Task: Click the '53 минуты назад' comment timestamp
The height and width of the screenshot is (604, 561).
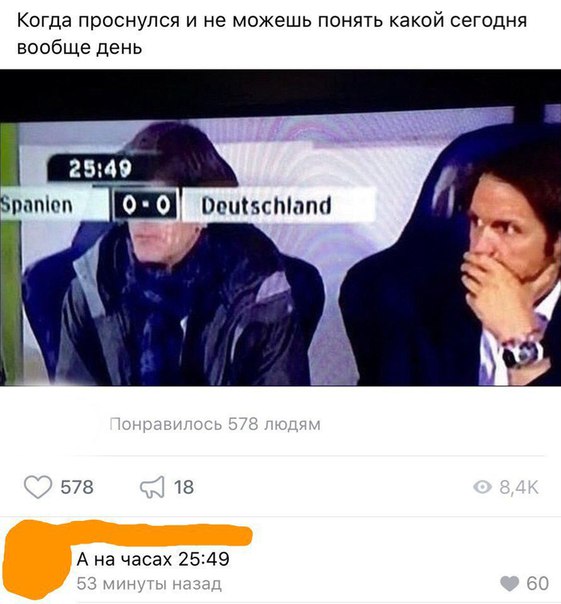Action: (149, 584)
